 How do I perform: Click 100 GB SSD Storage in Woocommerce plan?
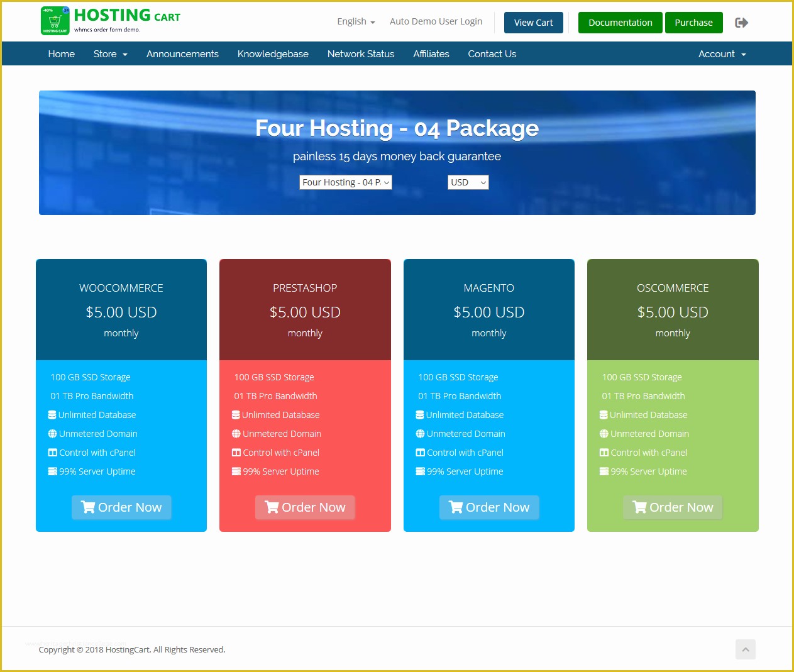91,377
